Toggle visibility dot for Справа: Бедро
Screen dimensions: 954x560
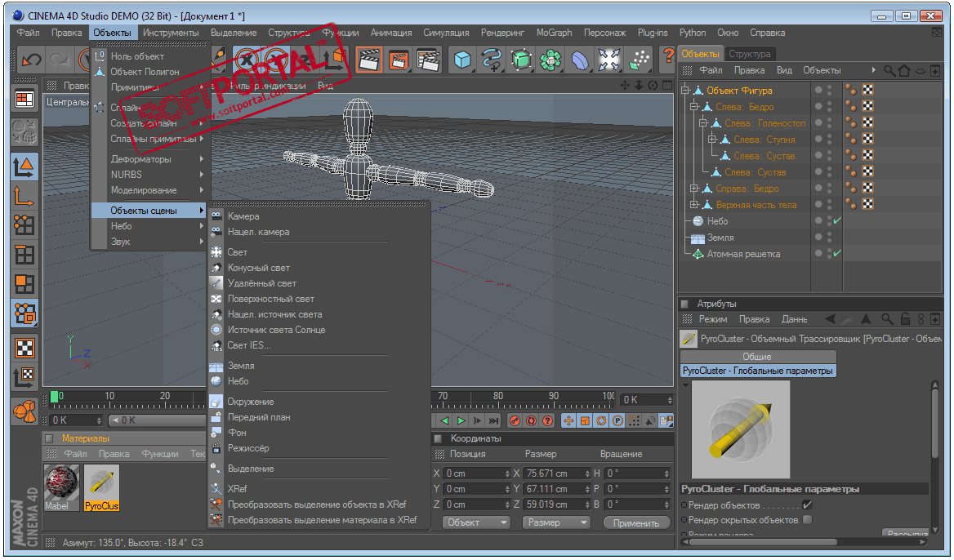pos(818,187)
